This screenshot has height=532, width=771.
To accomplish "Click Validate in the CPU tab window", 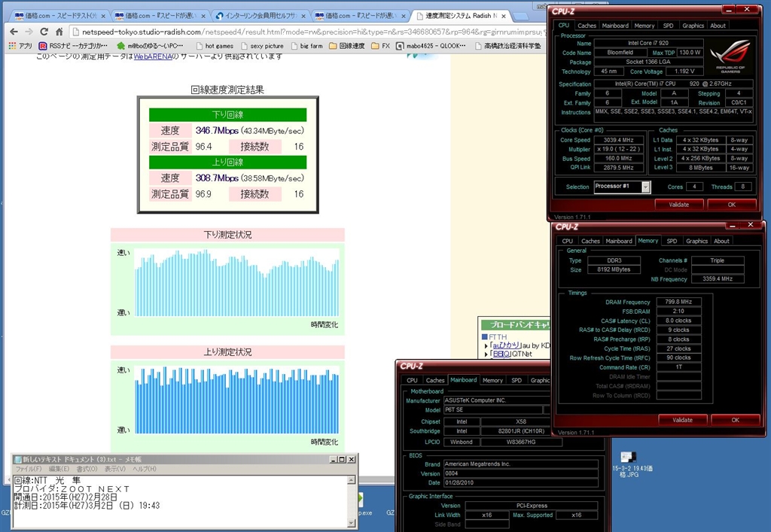I will pyautogui.click(x=678, y=204).
